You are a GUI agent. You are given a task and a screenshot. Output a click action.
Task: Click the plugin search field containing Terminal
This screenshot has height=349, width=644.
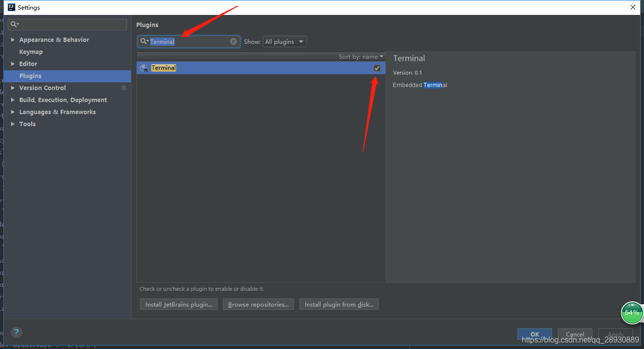coord(189,41)
